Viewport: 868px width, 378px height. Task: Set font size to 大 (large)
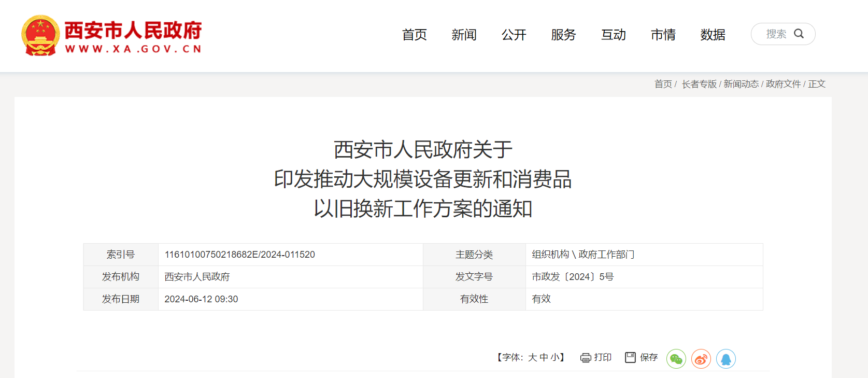point(532,357)
